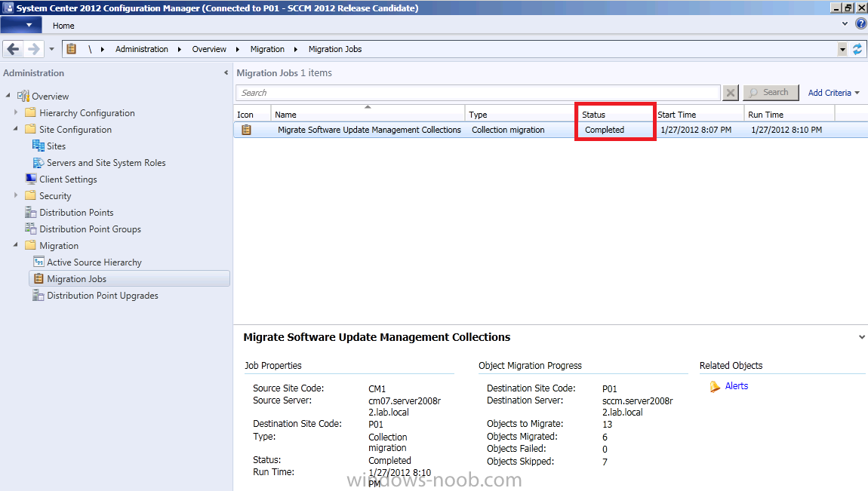Open Distribution Points in the tree

coord(76,213)
